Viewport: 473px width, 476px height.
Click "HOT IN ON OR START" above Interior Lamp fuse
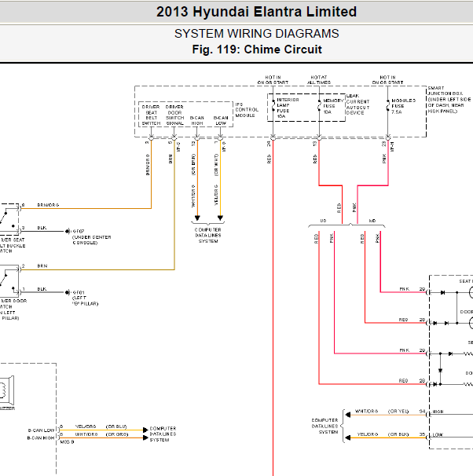pos(273,80)
